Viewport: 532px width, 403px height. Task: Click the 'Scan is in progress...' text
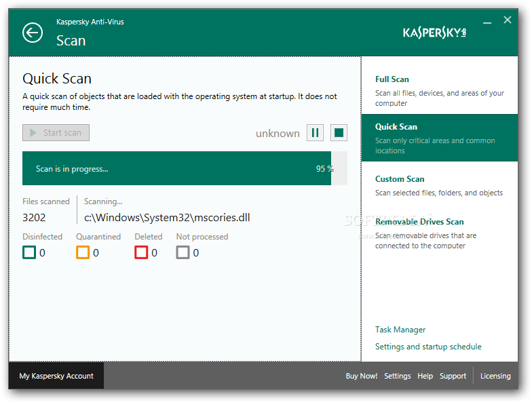point(72,169)
